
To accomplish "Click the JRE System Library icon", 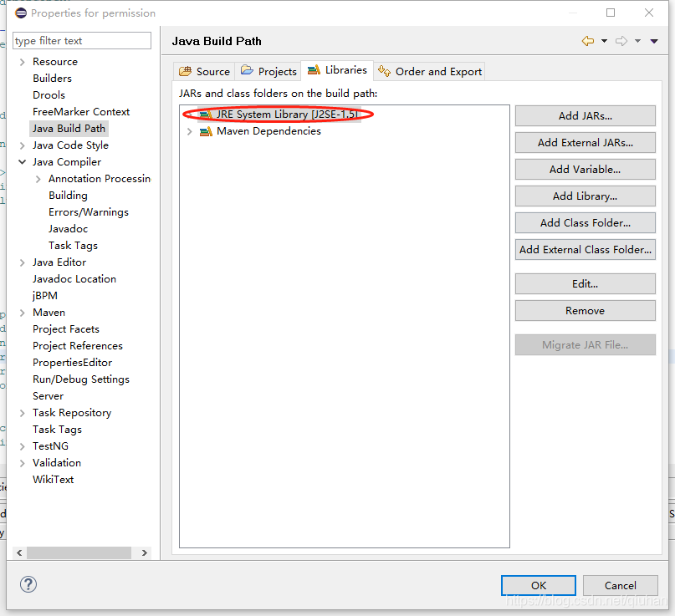I will [x=206, y=115].
